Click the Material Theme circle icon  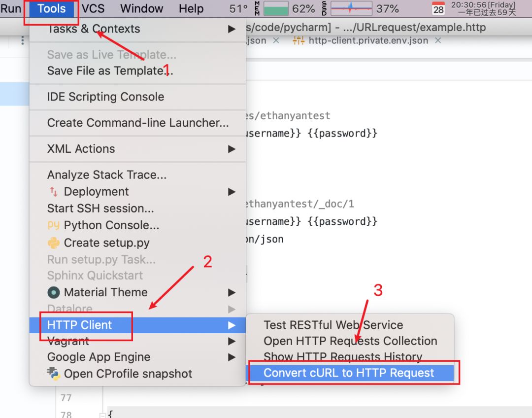(54, 292)
